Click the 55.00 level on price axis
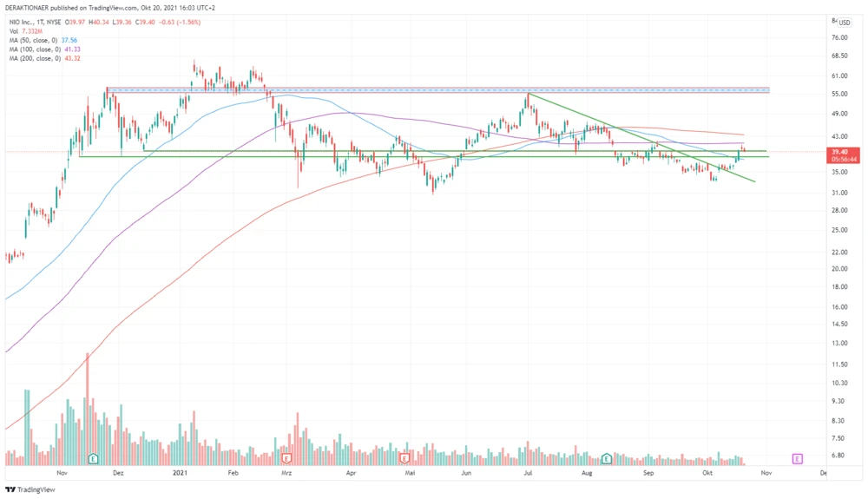The width and height of the screenshot is (868, 499). [838, 94]
